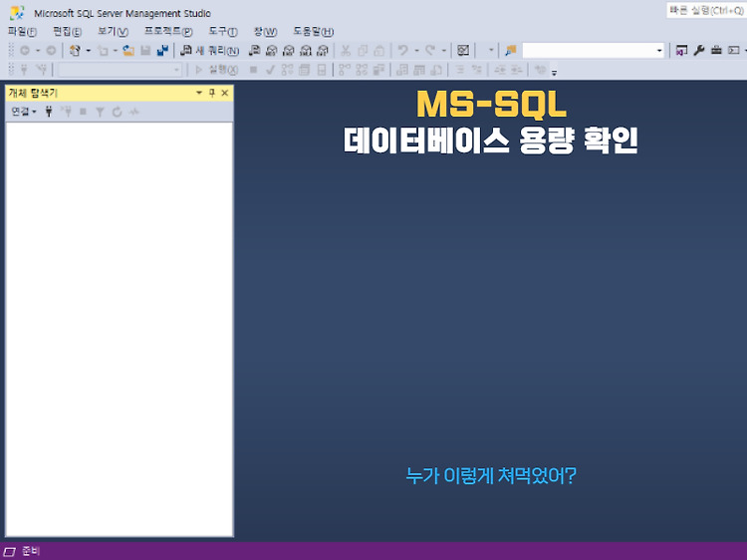Click the MDX query icon
747x560 pixels.
coord(272,50)
